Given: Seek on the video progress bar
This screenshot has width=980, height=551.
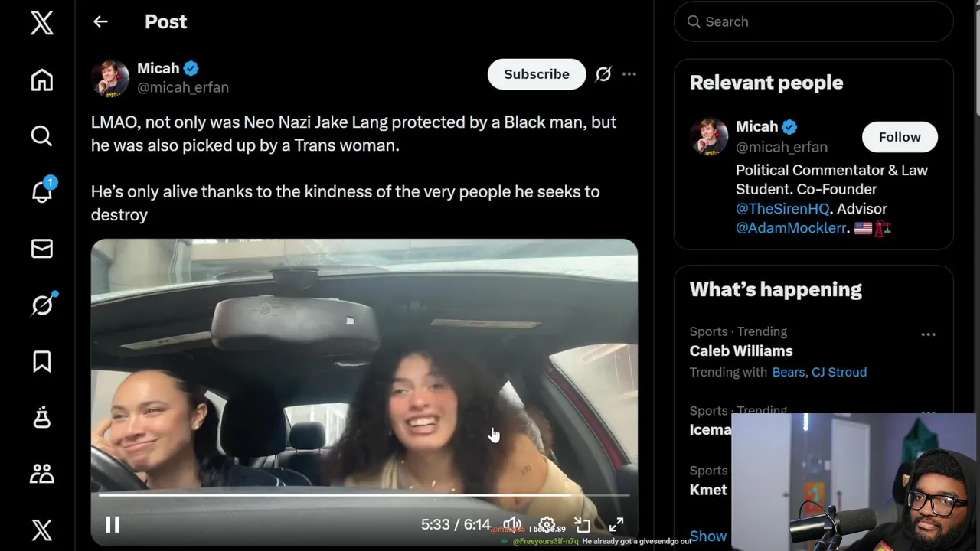Looking at the screenshot, I should coord(364,495).
